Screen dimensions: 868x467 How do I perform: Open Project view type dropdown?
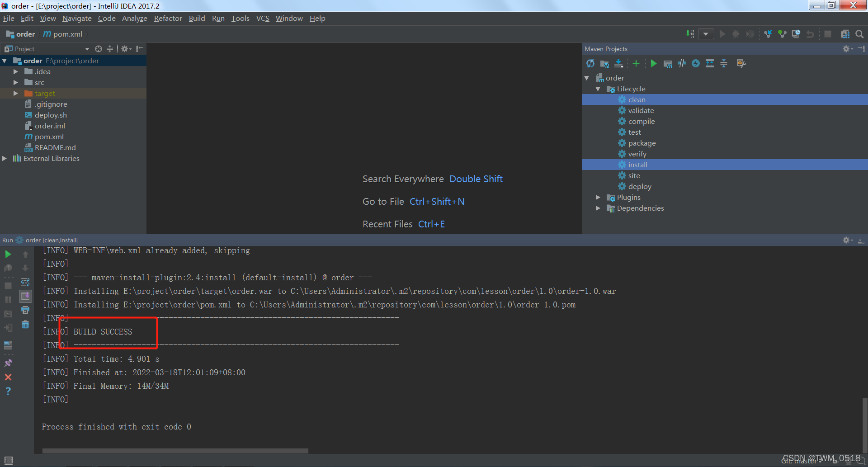coord(87,49)
